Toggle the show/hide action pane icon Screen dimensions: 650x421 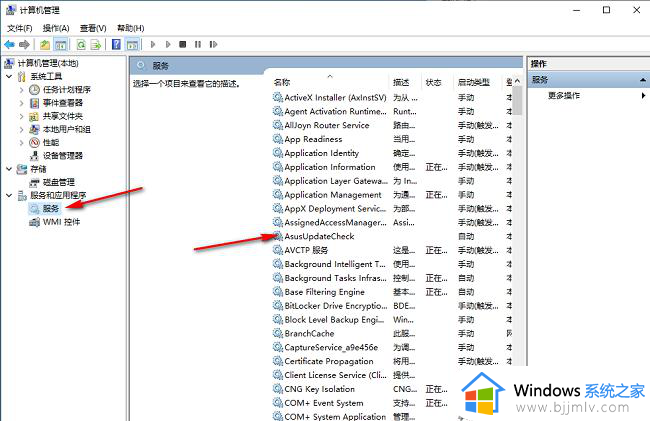[132, 44]
